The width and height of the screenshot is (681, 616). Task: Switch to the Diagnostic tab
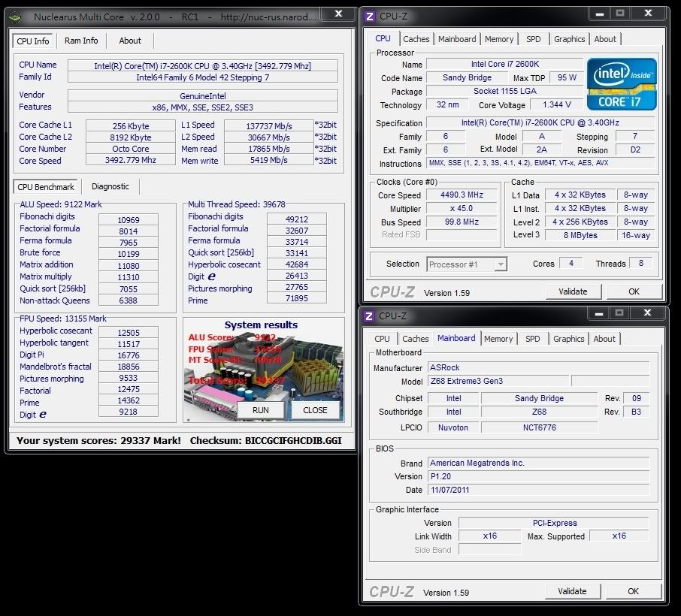110,186
